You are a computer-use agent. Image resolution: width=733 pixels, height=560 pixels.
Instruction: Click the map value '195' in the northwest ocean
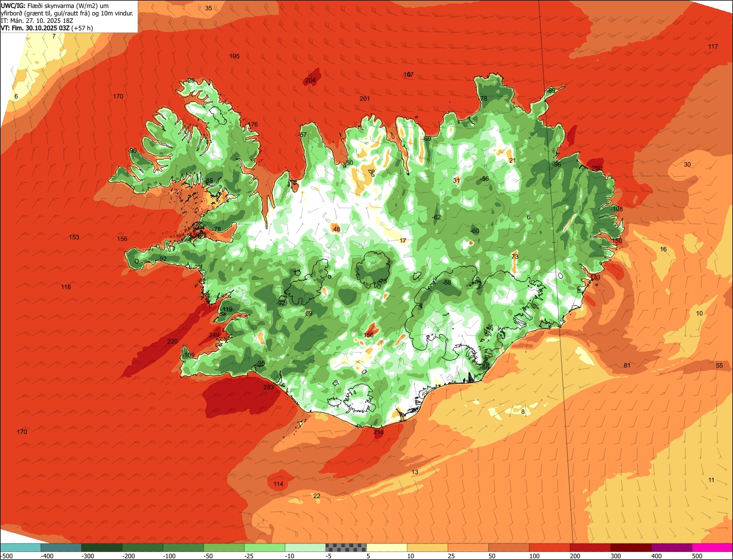coord(234,56)
